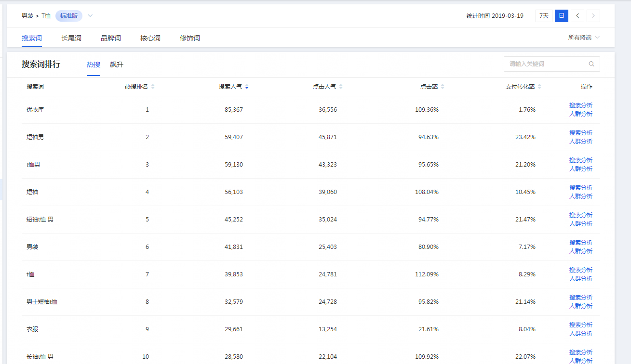Click the 衣服 keyword cell
Image resolution: width=631 pixels, height=364 pixels.
(x=32, y=329)
